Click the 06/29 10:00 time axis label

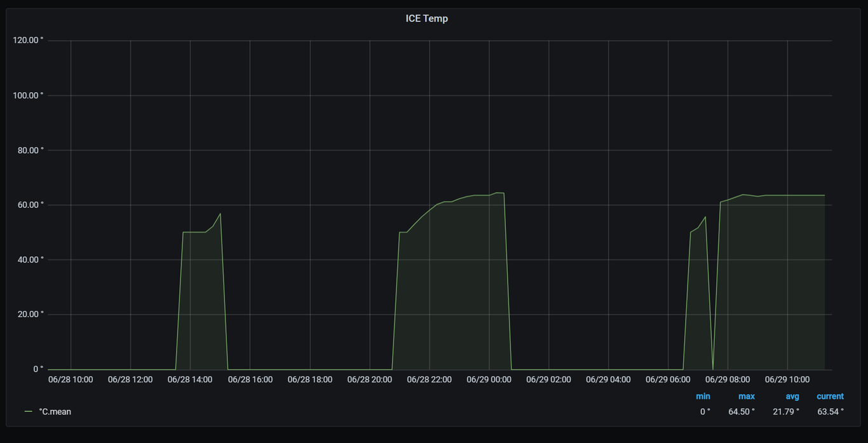(787, 379)
